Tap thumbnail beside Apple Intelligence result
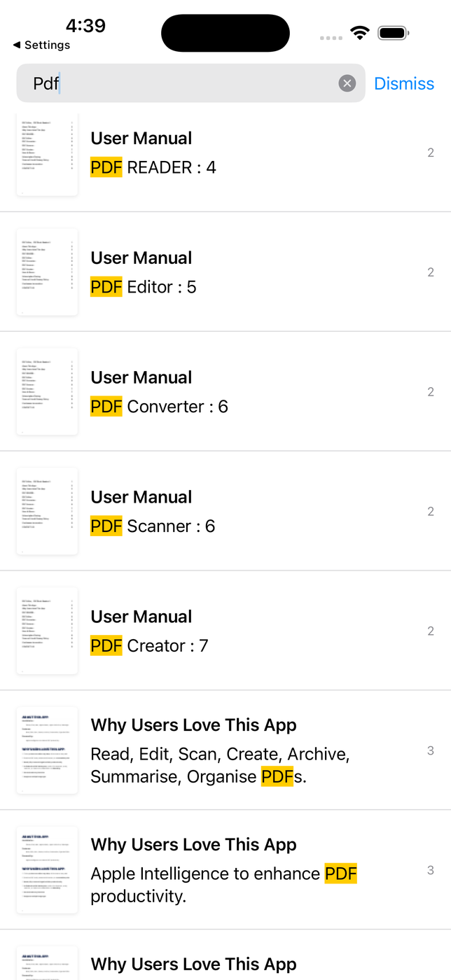This screenshot has width=451, height=980. point(47,871)
